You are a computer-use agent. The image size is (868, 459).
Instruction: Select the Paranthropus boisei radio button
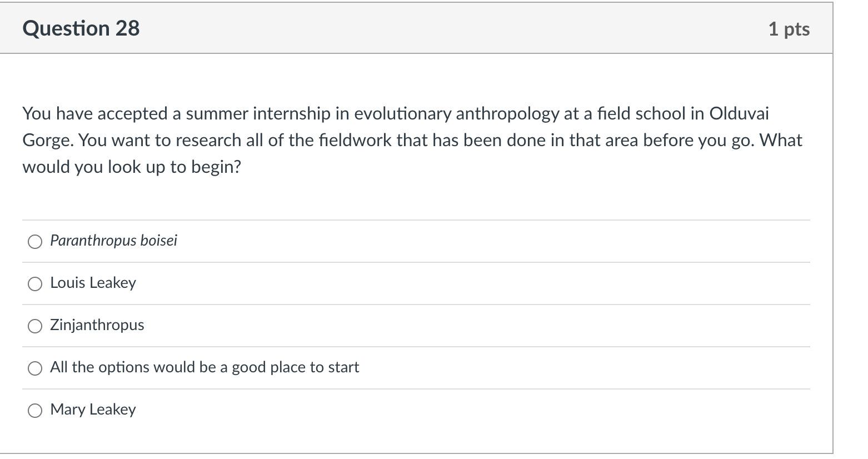point(35,241)
